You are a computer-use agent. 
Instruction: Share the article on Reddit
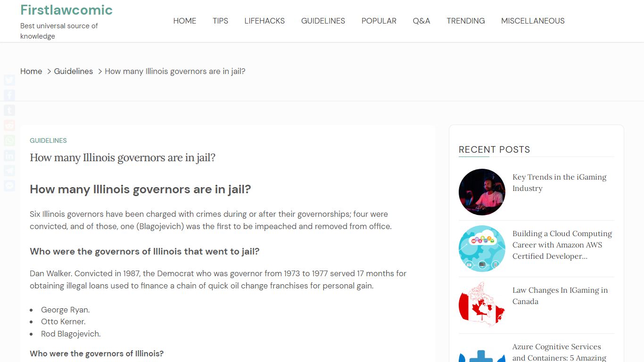coord(9,125)
